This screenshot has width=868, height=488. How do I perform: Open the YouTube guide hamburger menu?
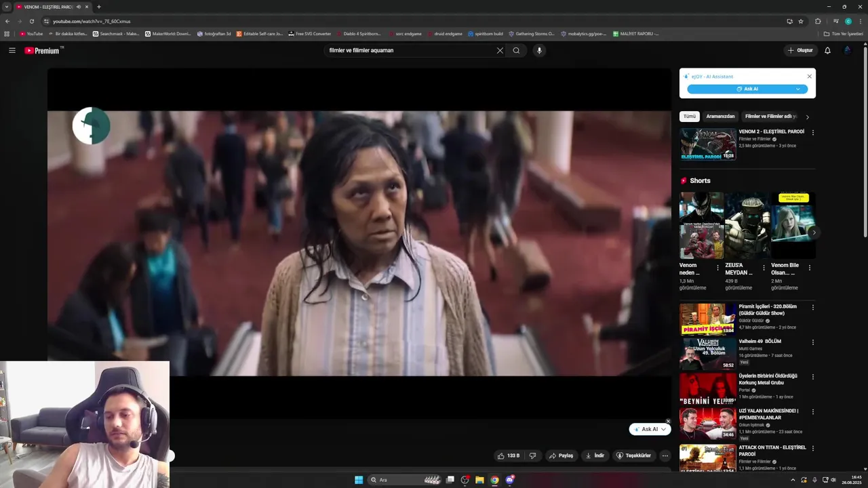pyautogui.click(x=12, y=50)
